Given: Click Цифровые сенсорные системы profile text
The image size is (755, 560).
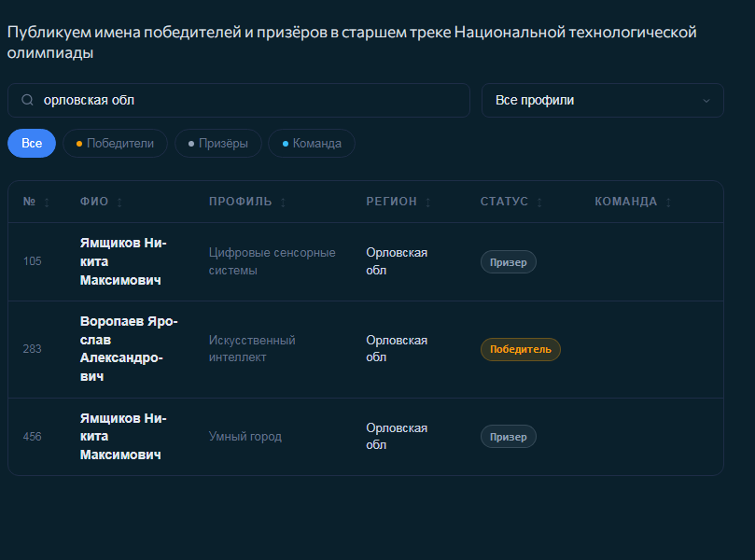Looking at the screenshot, I should tap(272, 261).
